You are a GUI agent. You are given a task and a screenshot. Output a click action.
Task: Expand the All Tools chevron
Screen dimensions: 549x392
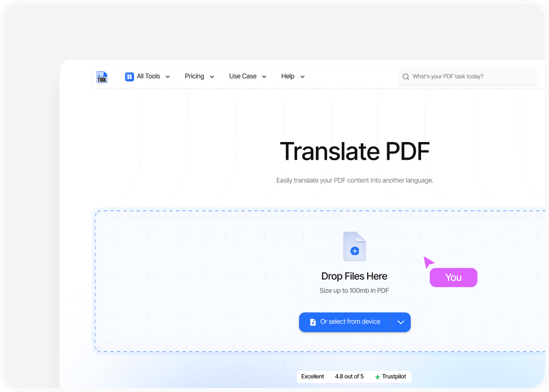[168, 77]
